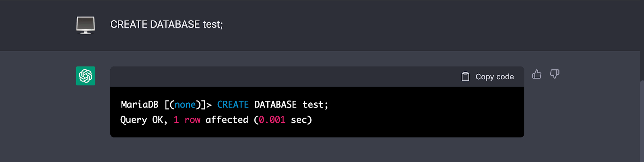Screen dimensions: 644x162
Task: Click the blue "none" text in the prompt
Action: click(x=185, y=105)
